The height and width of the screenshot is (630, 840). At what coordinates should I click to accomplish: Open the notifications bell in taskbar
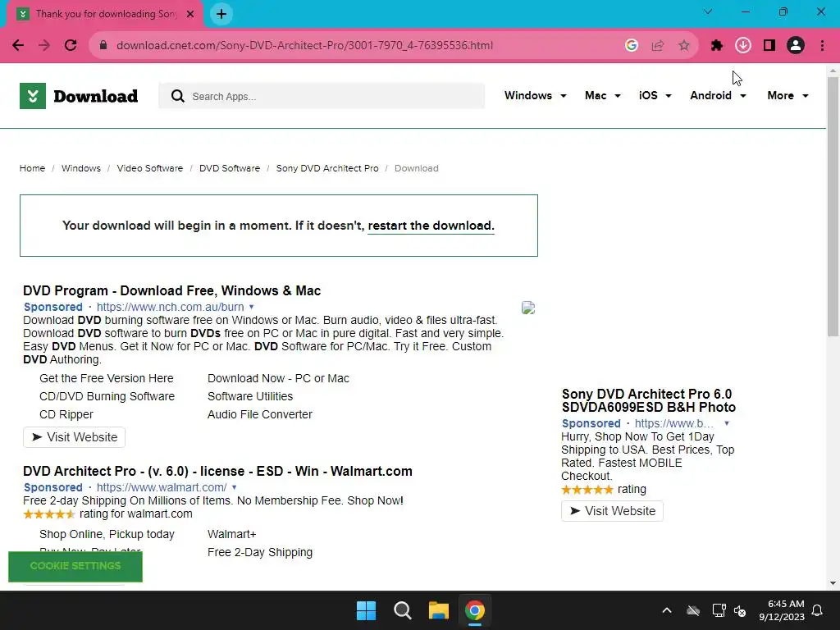(x=818, y=610)
